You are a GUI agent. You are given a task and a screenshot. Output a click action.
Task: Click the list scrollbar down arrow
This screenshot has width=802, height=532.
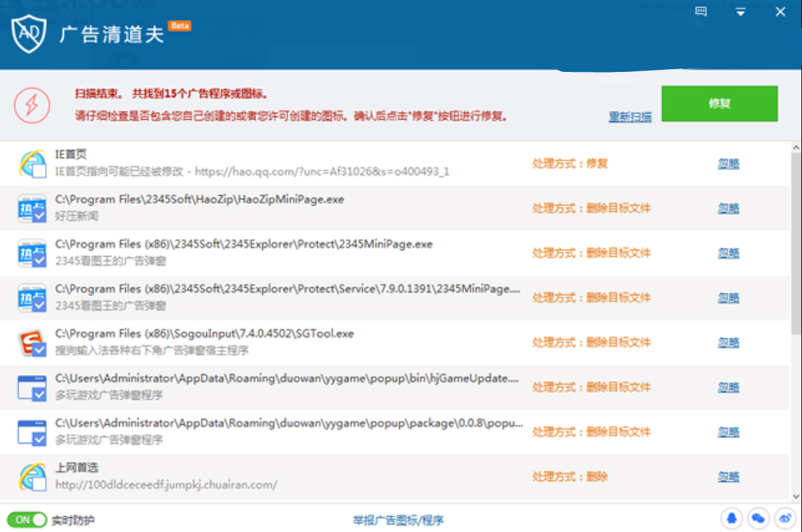tap(796, 496)
